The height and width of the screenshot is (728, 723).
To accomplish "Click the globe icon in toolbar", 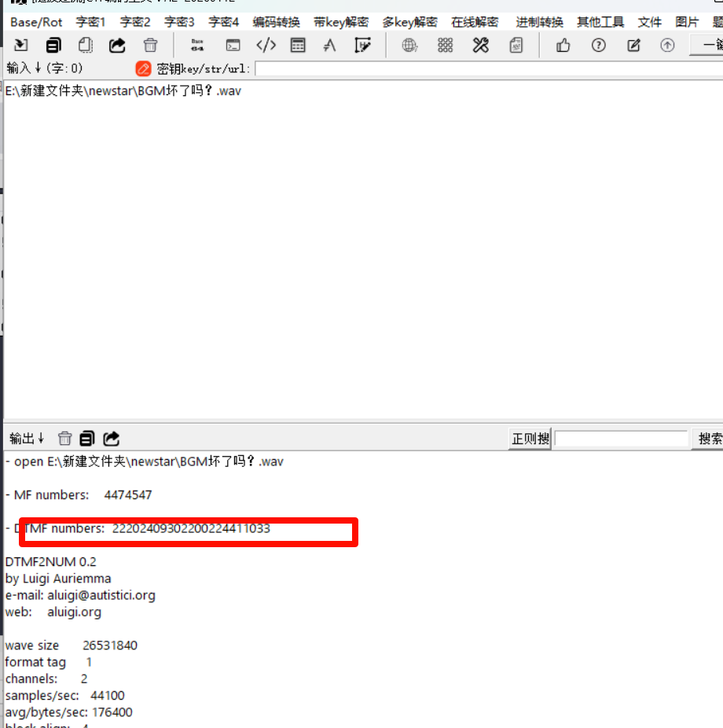I will [409, 46].
